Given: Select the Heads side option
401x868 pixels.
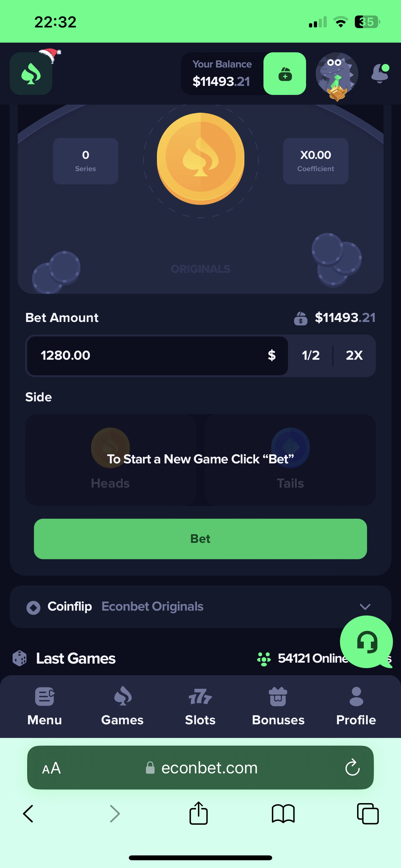Looking at the screenshot, I should [x=110, y=460].
